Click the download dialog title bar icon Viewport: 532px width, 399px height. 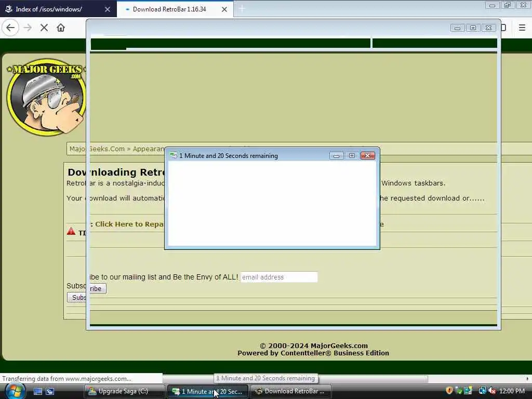click(174, 156)
